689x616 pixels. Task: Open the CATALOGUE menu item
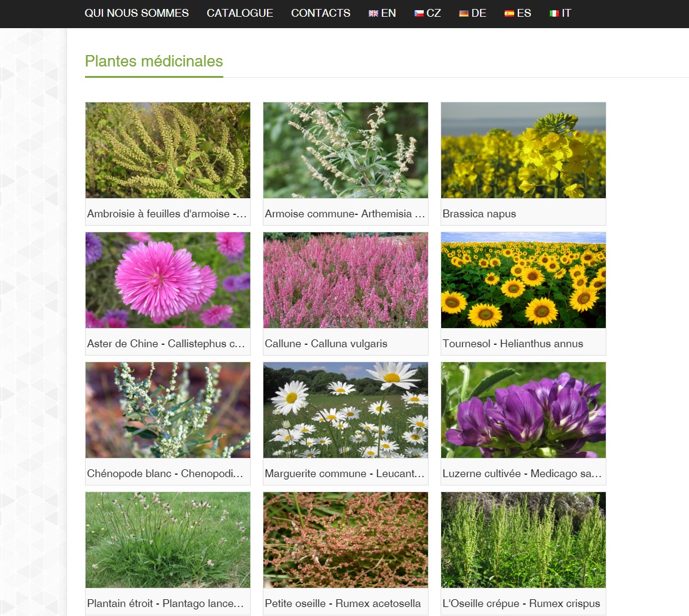point(240,13)
